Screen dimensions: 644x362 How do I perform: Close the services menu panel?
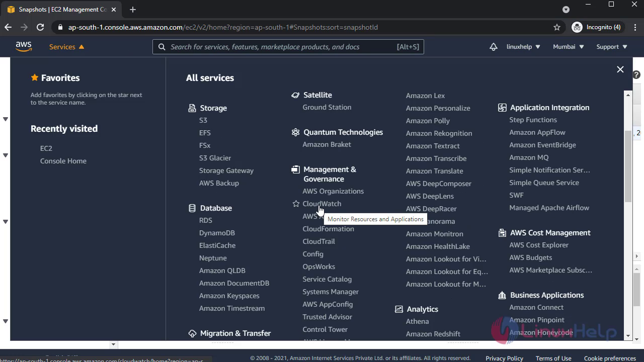(620, 69)
